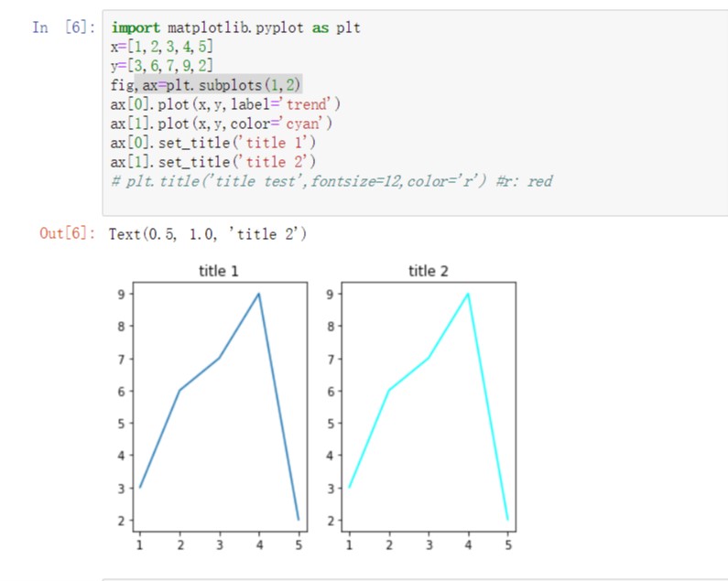Screen dimensions: 728x581
Task: Click the x=[1,2,3,4,5] code line
Action: point(161,47)
